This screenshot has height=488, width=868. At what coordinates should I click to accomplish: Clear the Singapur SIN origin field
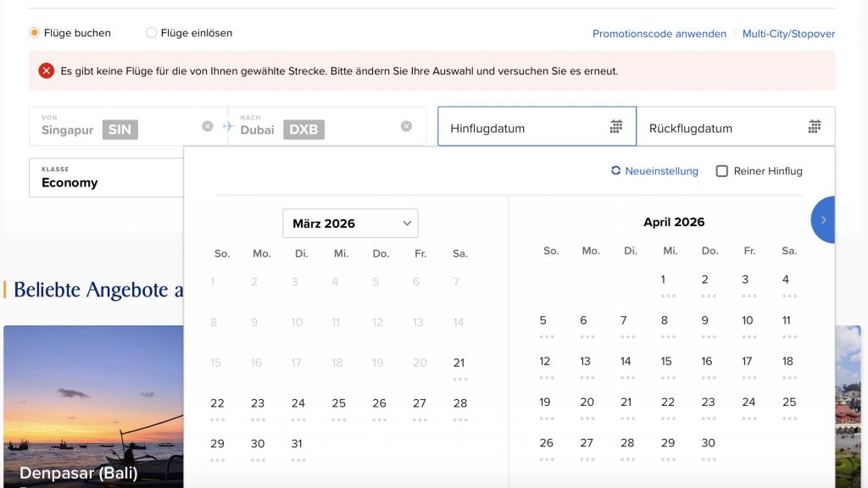click(x=208, y=126)
